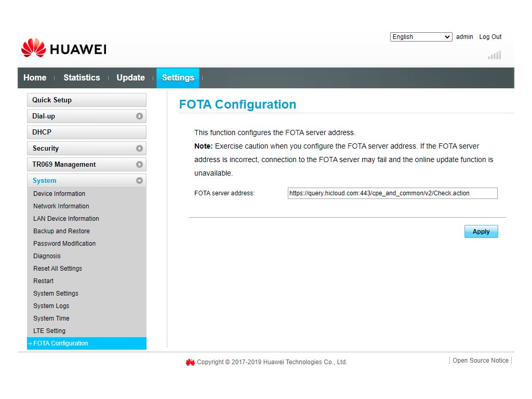The image size is (532, 399).
Task: Focus the FOTA server address field
Action: [x=393, y=193]
